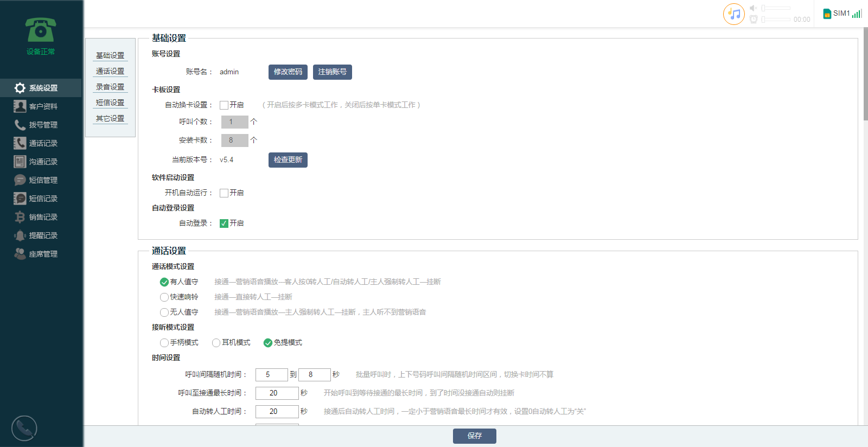868x447 pixels.
Task: Click the round phone dial icon bottom-left
Action: pos(24,429)
